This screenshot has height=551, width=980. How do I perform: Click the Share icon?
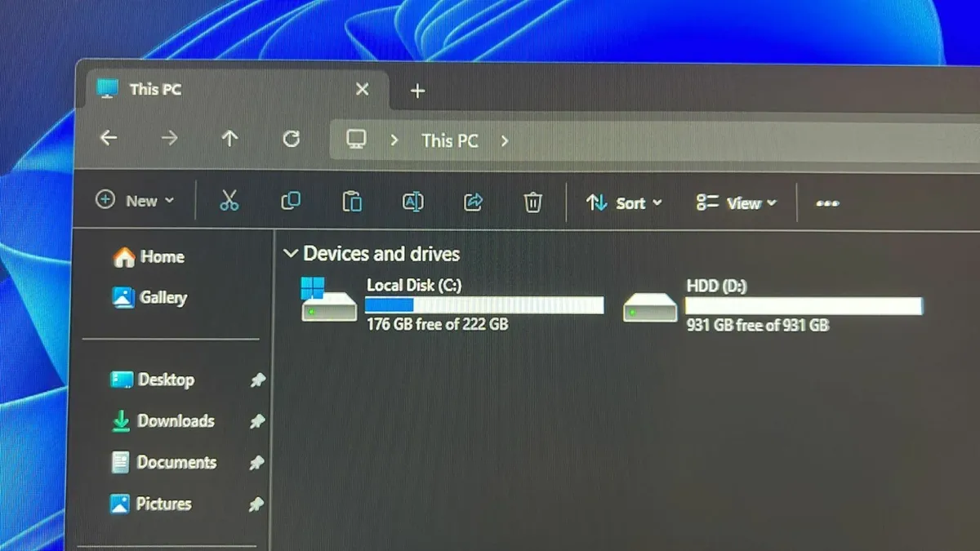coord(473,202)
